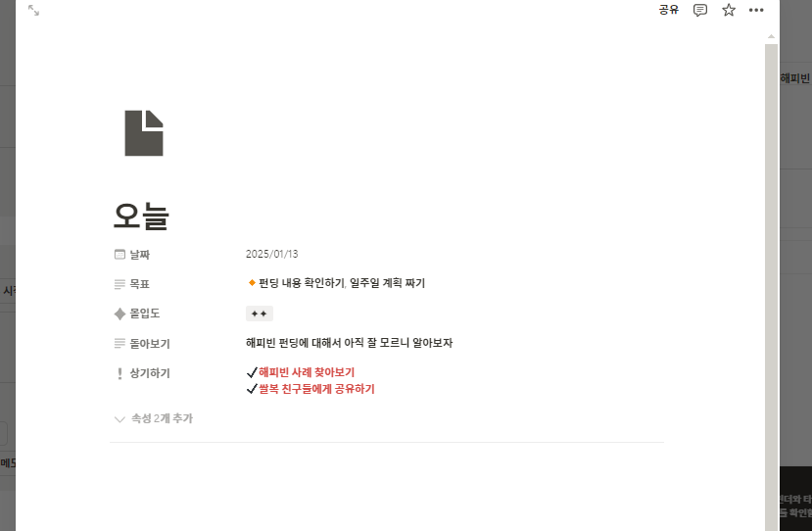This screenshot has width=812, height=531.
Task: Open the comments icon
Action: pos(700,10)
